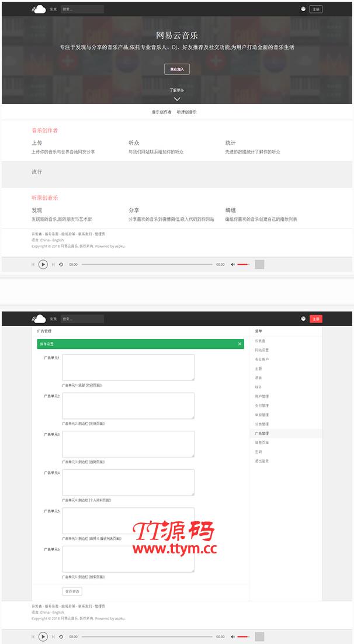Switch language to English in landing page footer
Viewport: 354px width, 644px height.
pyautogui.click(x=58, y=240)
